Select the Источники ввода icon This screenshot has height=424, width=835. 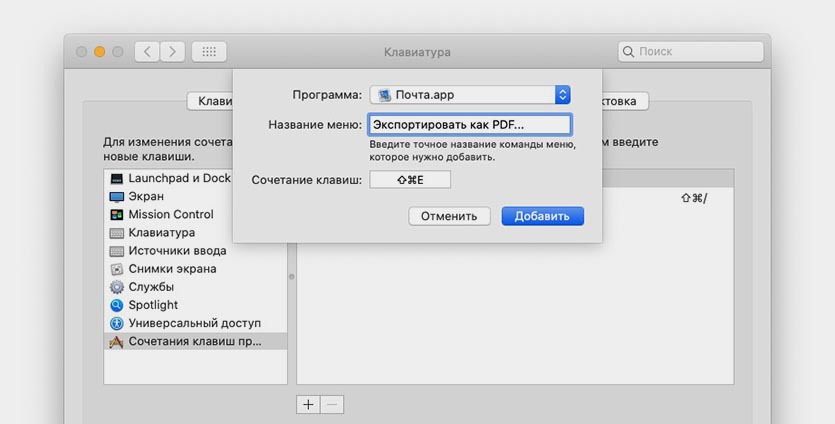(x=117, y=251)
